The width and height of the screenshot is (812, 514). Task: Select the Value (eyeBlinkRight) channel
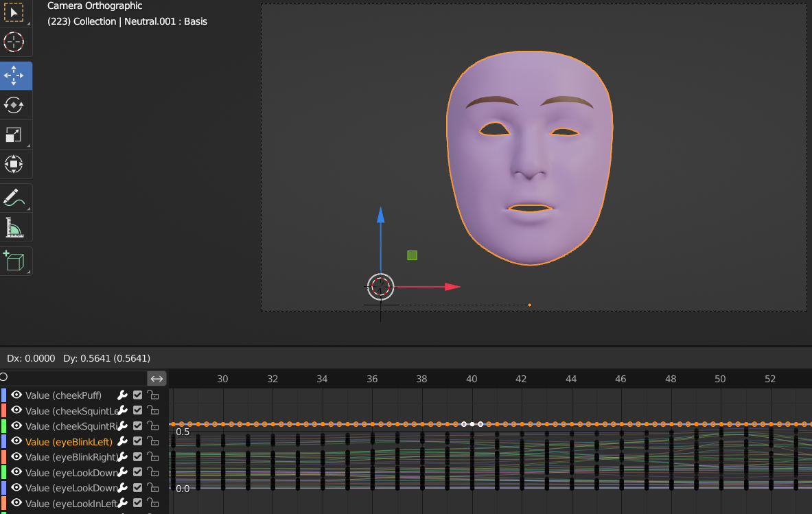pyautogui.click(x=71, y=457)
